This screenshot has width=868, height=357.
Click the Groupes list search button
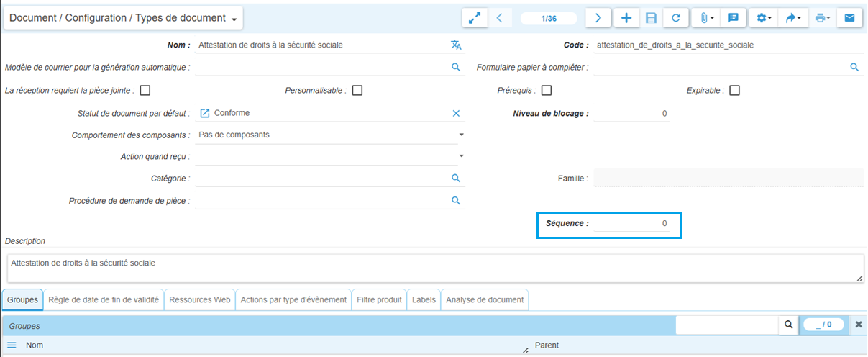point(788,325)
